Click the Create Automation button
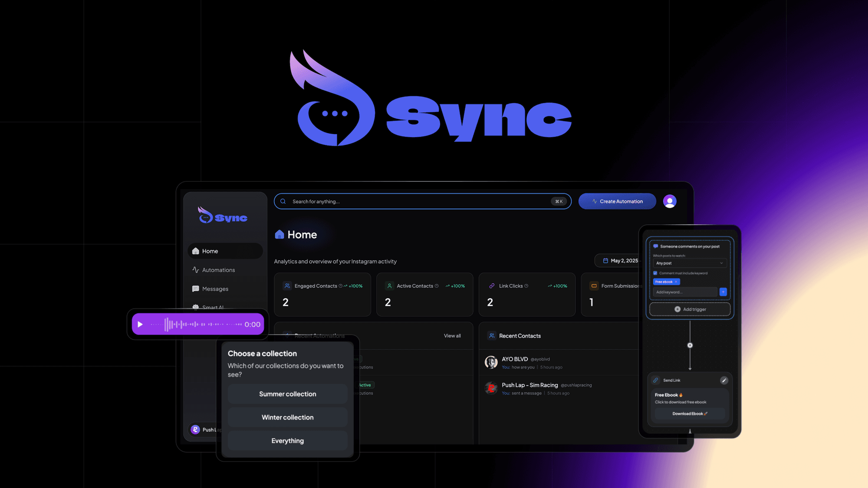 (x=617, y=201)
